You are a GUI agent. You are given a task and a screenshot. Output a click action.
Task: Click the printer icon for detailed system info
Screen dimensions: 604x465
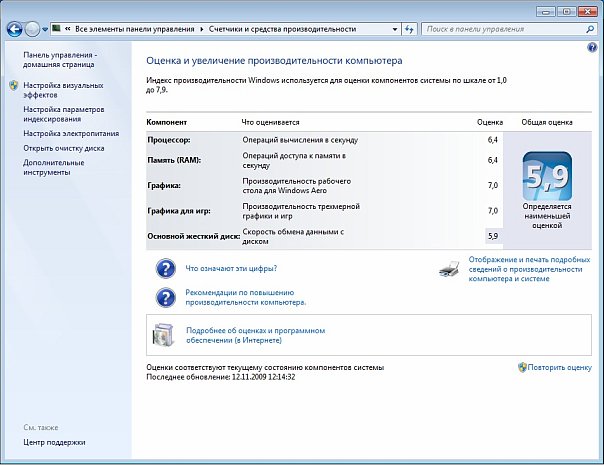tap(451, 268)
